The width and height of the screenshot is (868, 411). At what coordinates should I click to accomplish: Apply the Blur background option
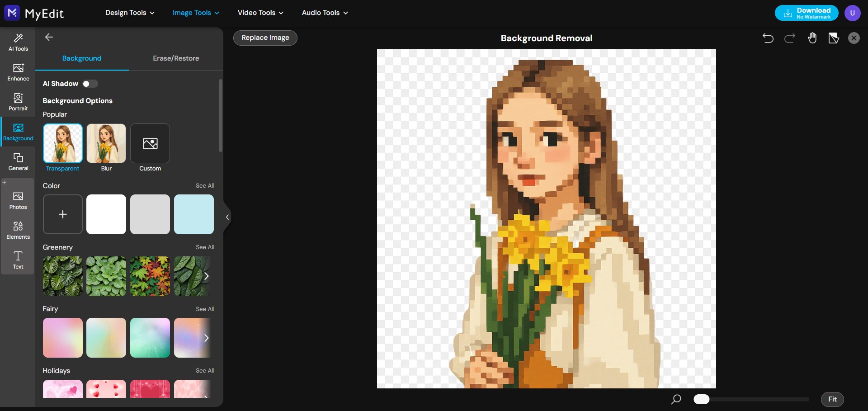click(106, 143)
